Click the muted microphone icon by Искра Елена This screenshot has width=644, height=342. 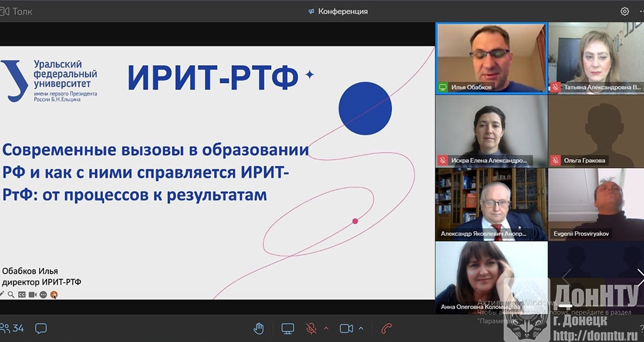coord(443,160)
